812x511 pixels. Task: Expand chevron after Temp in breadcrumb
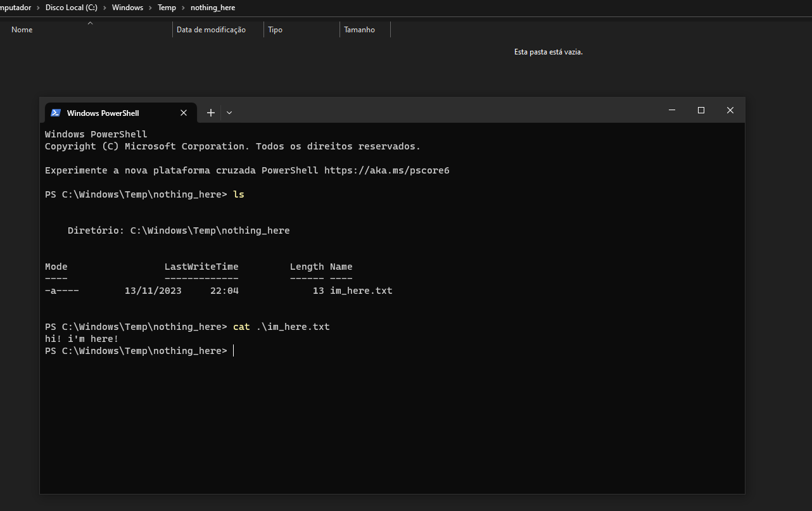[x=184, y=8]
